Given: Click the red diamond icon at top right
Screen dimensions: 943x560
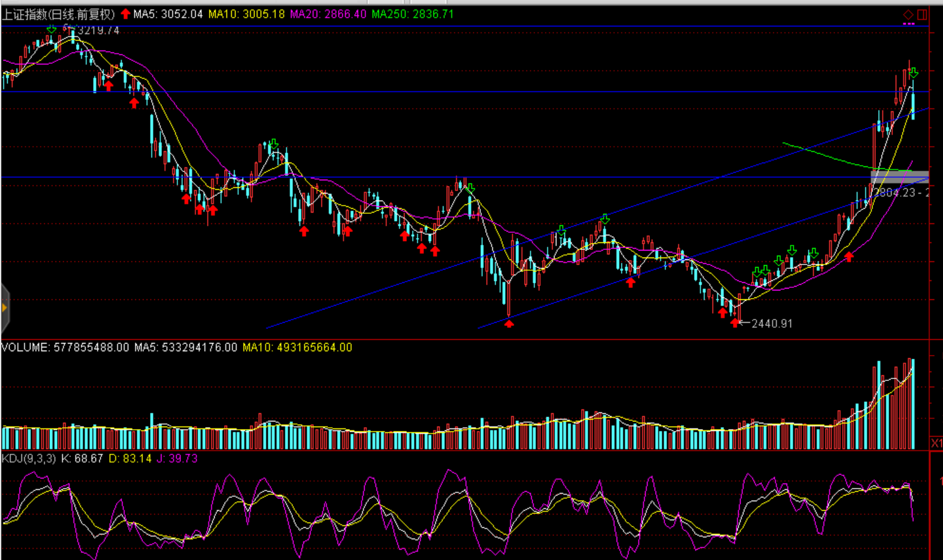Looking at the screenshot, I should (x=908, y=14).
